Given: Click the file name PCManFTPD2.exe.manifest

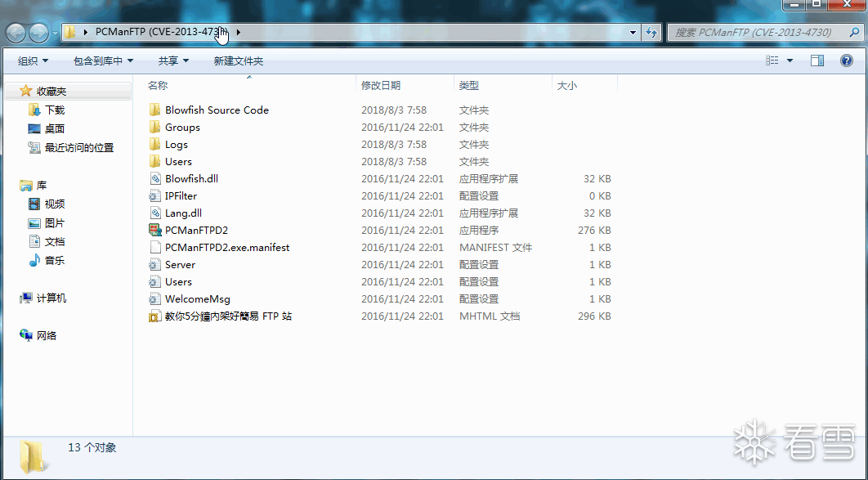Looking at the screenshot, I should 227,247.
